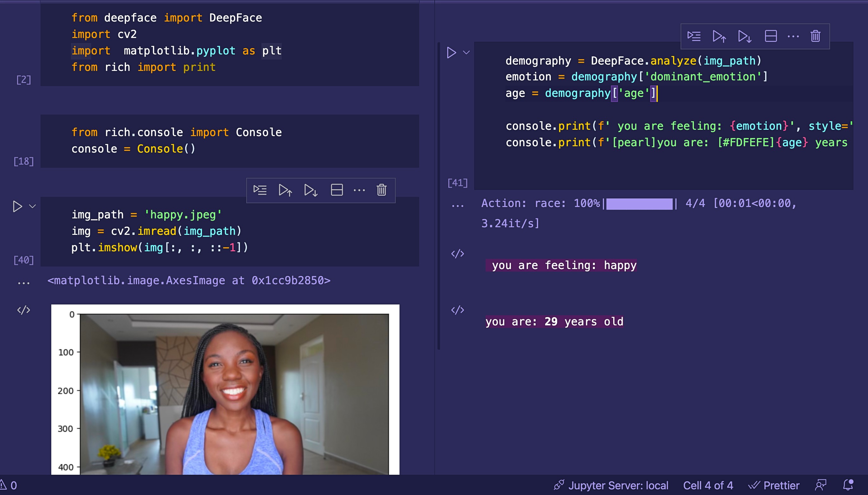The image size is (868, 495).
Task: Open more actions in right cell toolbar
Action: [x=793, y=36]
